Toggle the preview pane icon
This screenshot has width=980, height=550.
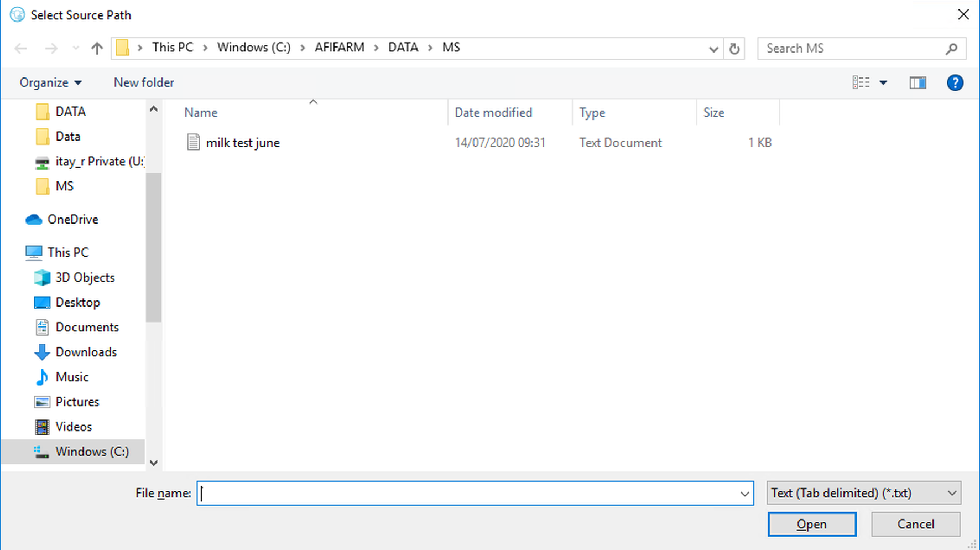click(918, 83)
